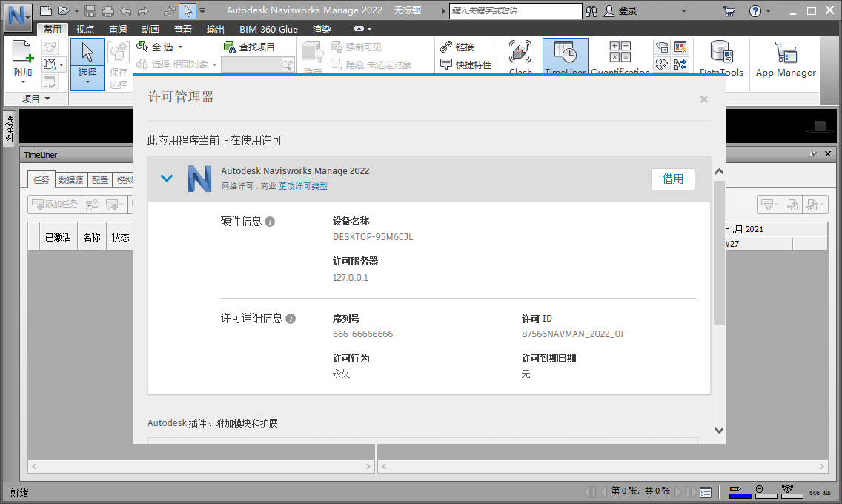Click the Appearance Profiler icon
The width and height of the screenshot is (842, 504).
pos(680,47)
